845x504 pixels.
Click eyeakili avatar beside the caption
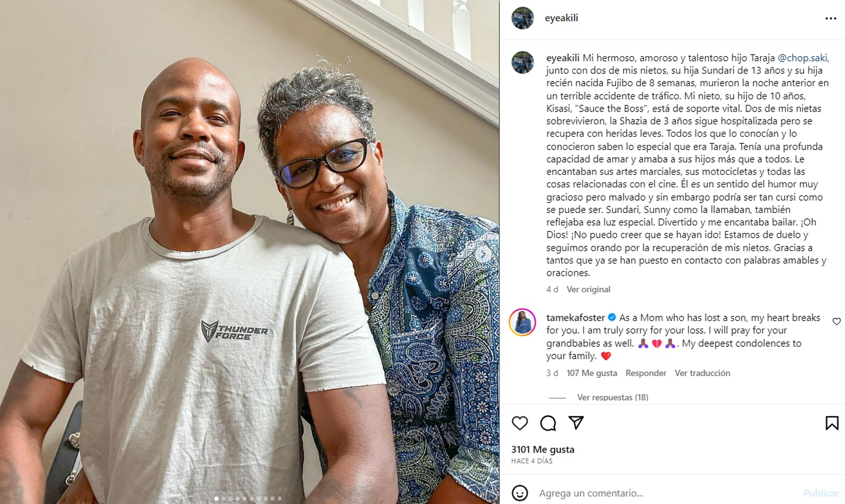522,63
